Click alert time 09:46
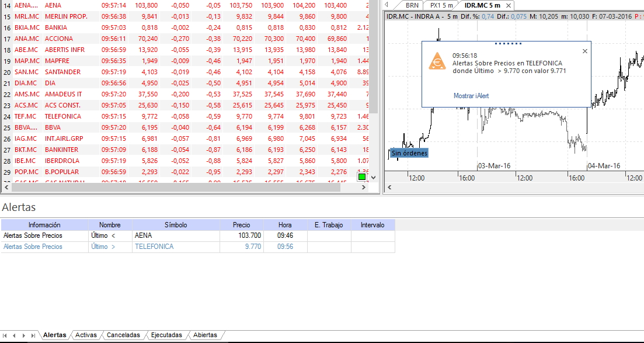644x343 pixels. pyautogui.click(x=285, y=235)
